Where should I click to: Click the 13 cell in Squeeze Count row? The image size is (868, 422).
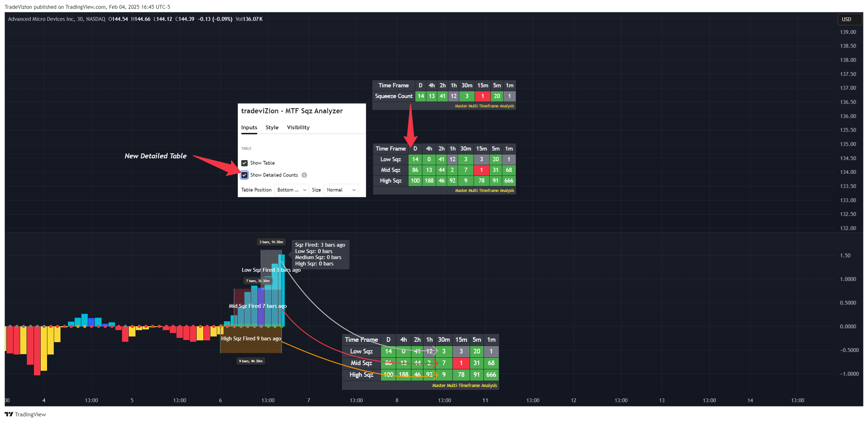click(432, 96)
